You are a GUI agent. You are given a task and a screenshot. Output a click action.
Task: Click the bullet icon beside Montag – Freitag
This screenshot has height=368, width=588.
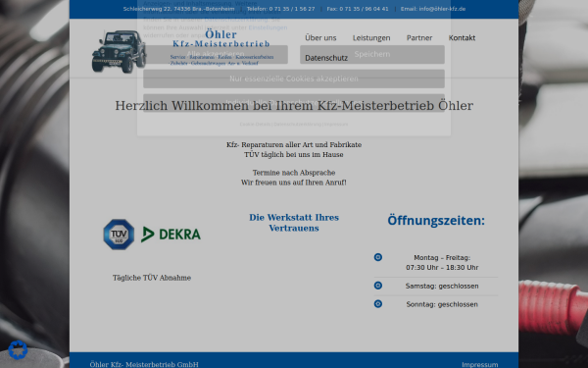point(378,257)
